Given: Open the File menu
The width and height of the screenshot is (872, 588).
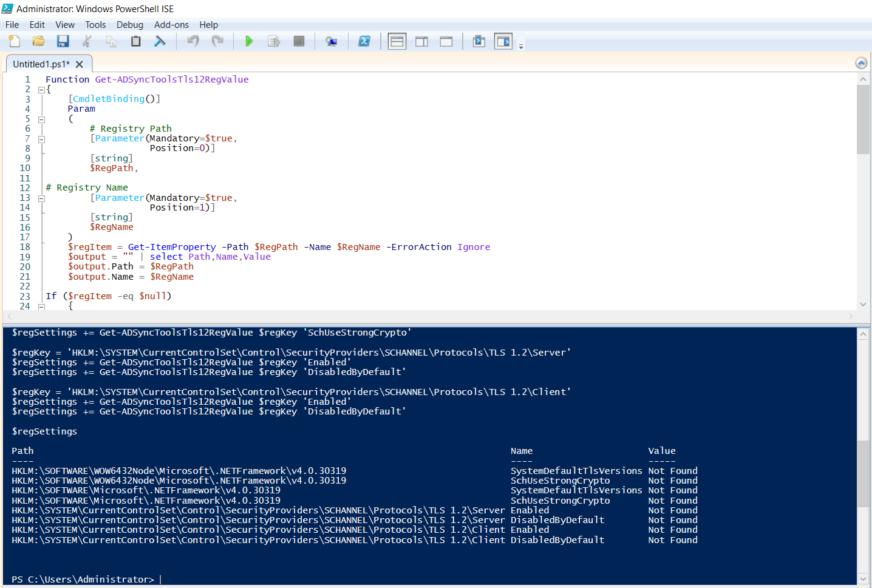Looking at the screenshot, I should click(x=12, y=25).
